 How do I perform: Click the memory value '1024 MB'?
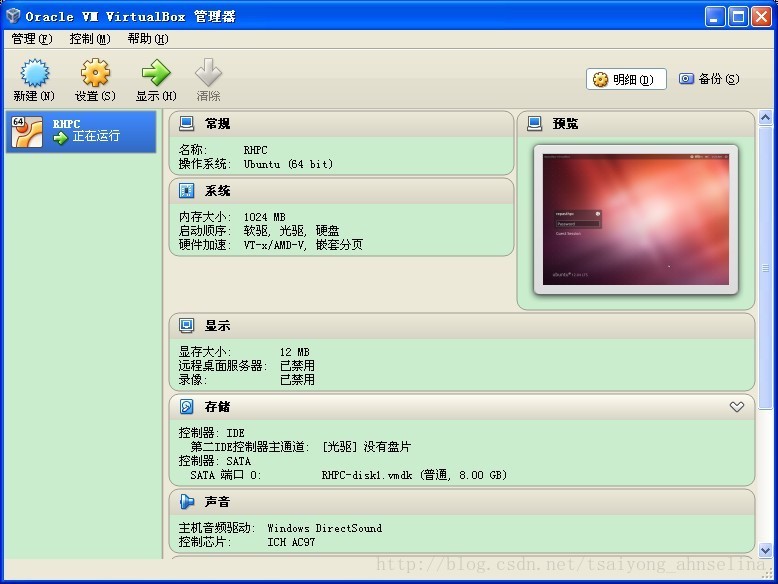pyautogui.click(x=264, y=217)
